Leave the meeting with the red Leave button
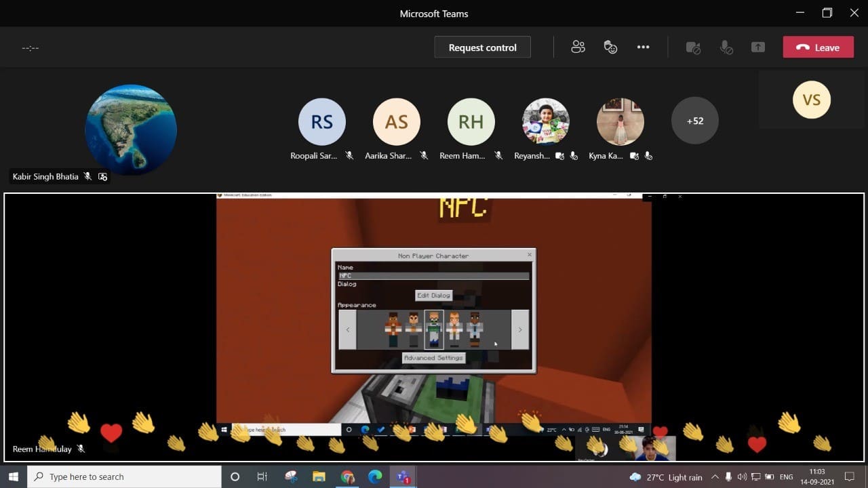Viewport: 868px width, 488px height. [x=818, y=47]
